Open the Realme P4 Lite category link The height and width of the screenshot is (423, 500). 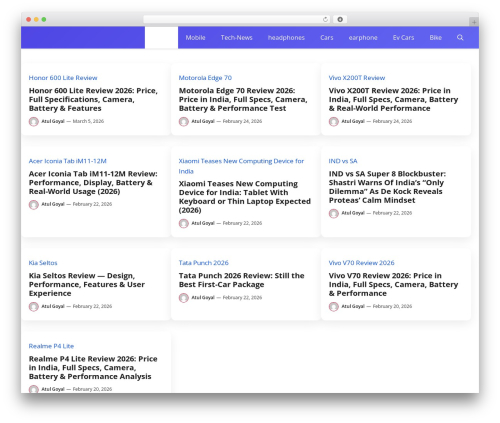pyautogui.click(x=51, y=346)
